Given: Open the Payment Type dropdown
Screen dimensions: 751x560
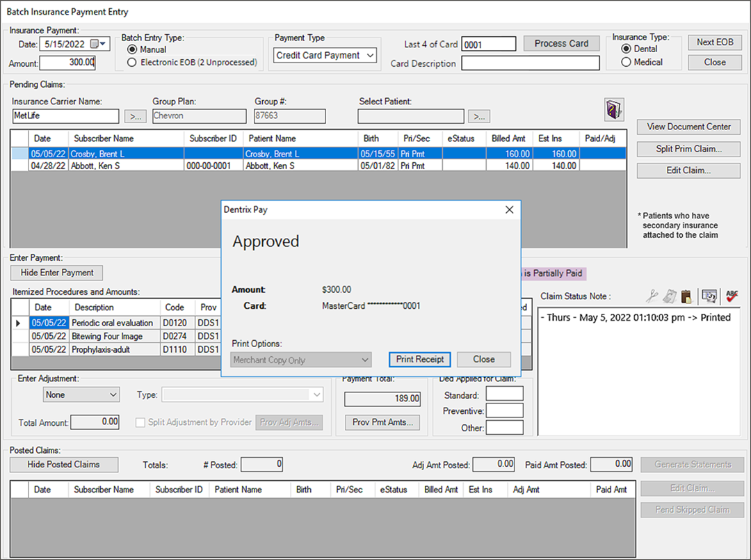Looking at the screenshot, I should coord(370,55).
